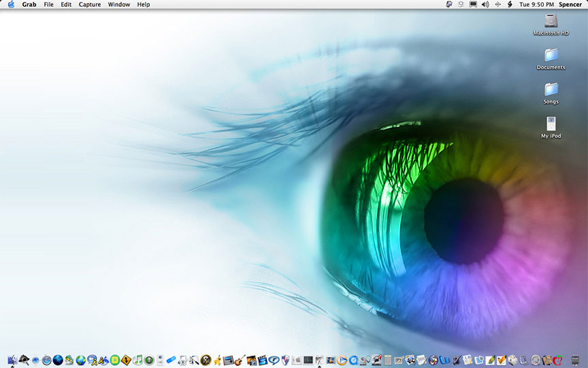Launch Sherlock detective hat icon in Dock

(24, 361)
